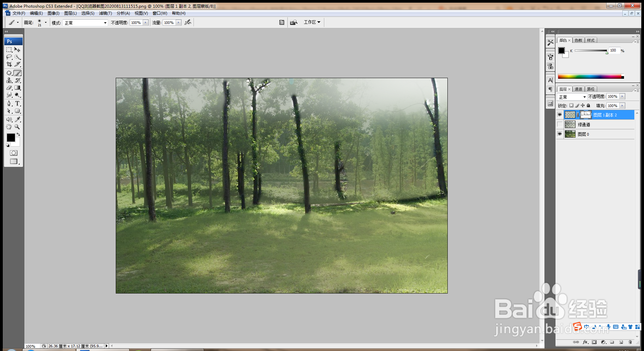Toggle Quick Mask mode
644x351 pixels.
coord(14,153)
